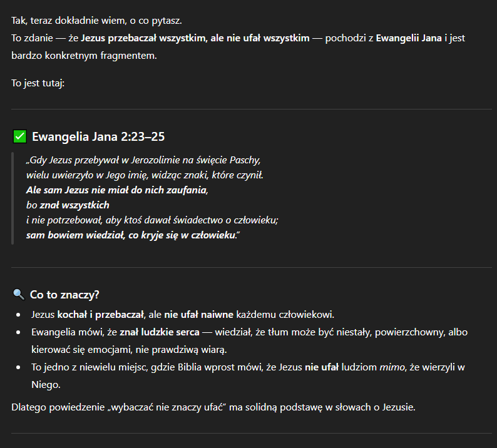Image resolution: width=497 pixels, height=448 pixels.
Task: Click the "Co to znaczy?" heading
Action: (65, 294)
